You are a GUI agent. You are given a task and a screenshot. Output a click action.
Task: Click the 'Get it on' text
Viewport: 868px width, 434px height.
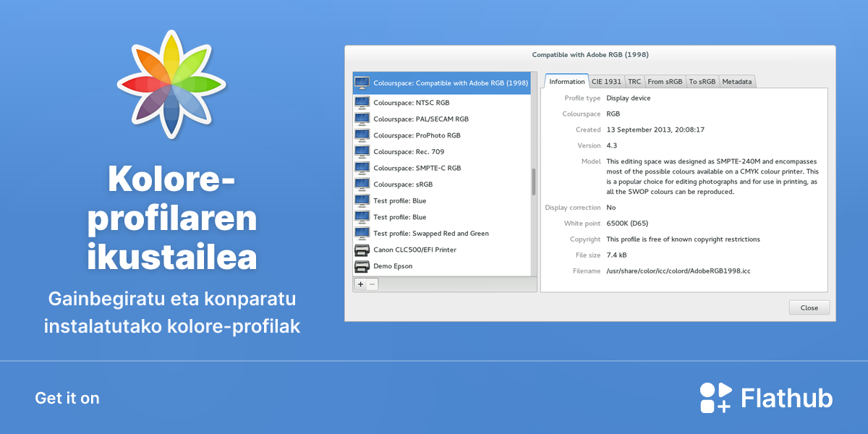(x=67, y=398)
